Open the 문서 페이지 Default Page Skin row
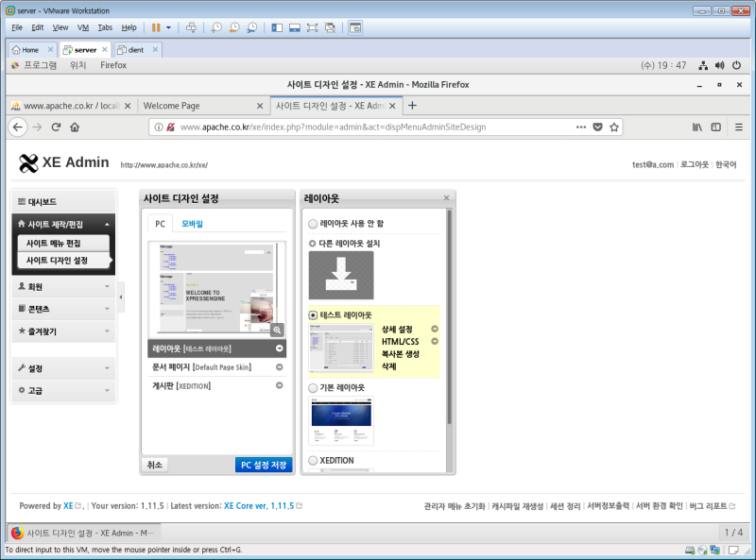The image size is (756, 560). pos(217,367)
